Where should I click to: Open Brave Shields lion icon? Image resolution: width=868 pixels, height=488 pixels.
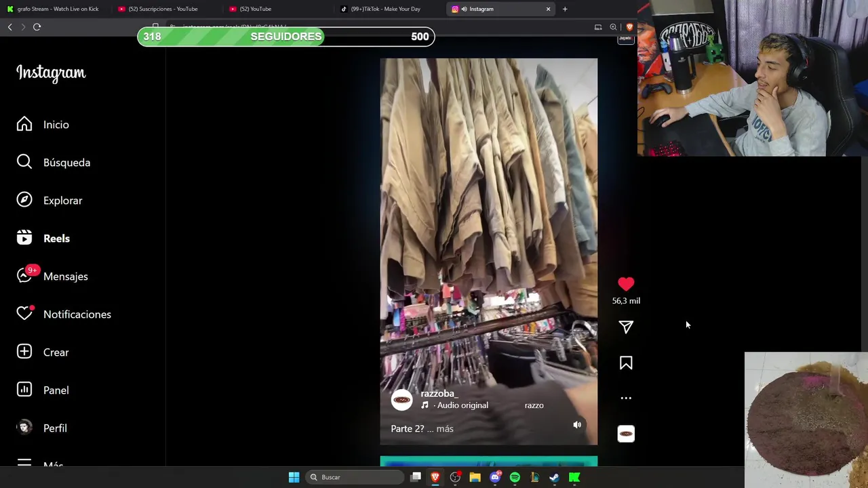[x=629, y=27]
